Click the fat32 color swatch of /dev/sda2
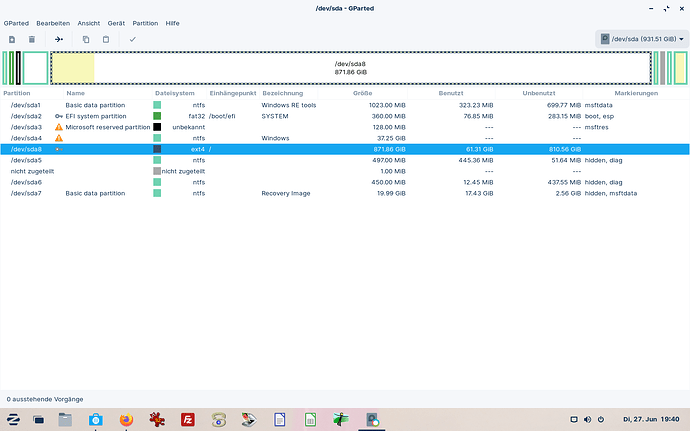The width and height of the screenshot is (690, 431). point(157,116)
